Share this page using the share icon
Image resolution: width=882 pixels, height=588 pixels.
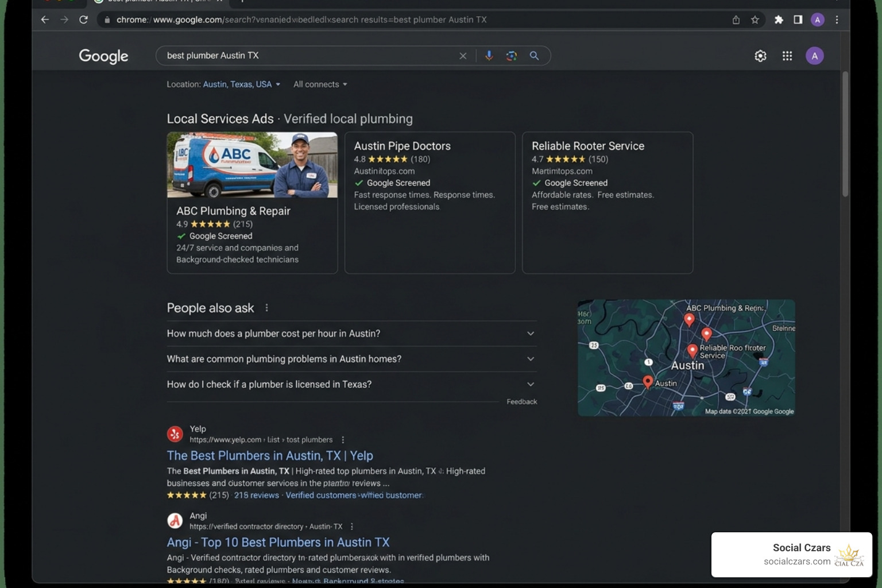tap(736, 20)
